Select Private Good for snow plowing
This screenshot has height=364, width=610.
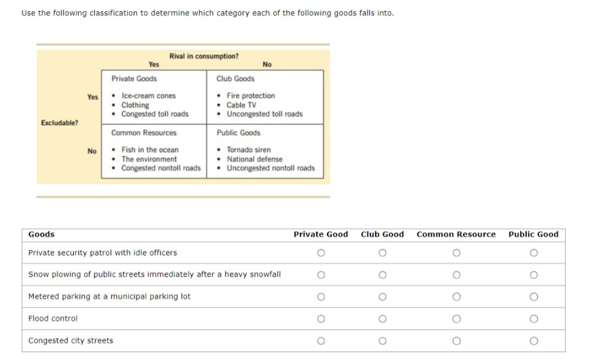click(x=321, y=275)
